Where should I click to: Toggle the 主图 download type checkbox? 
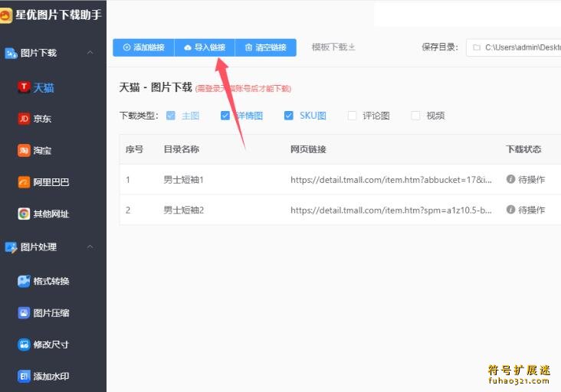(171, 116)
